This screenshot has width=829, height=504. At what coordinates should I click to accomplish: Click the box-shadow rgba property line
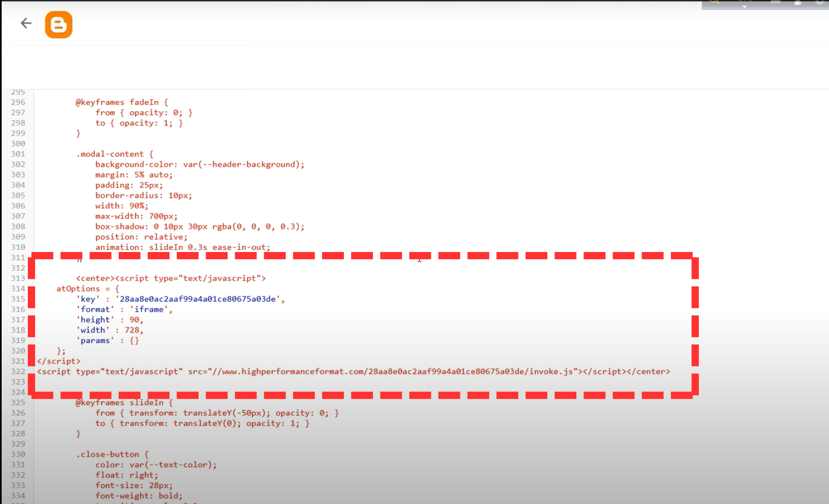point(200,227)
